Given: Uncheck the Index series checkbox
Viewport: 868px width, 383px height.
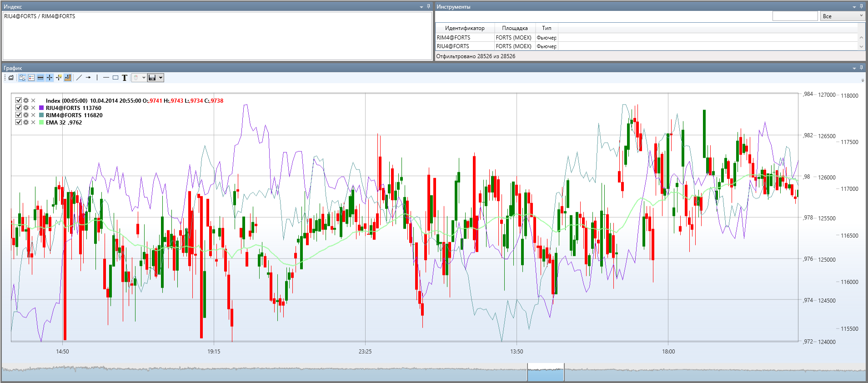Looking at the screenshot, I should (x=19, y=100).
